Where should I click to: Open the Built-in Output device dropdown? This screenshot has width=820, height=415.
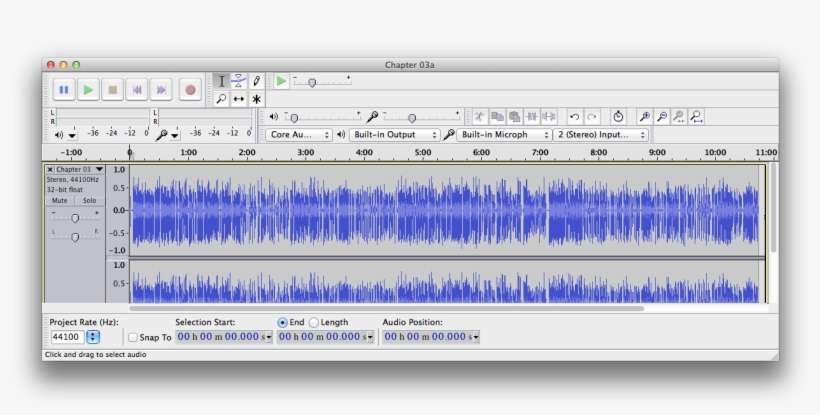[x=395, y=134]
